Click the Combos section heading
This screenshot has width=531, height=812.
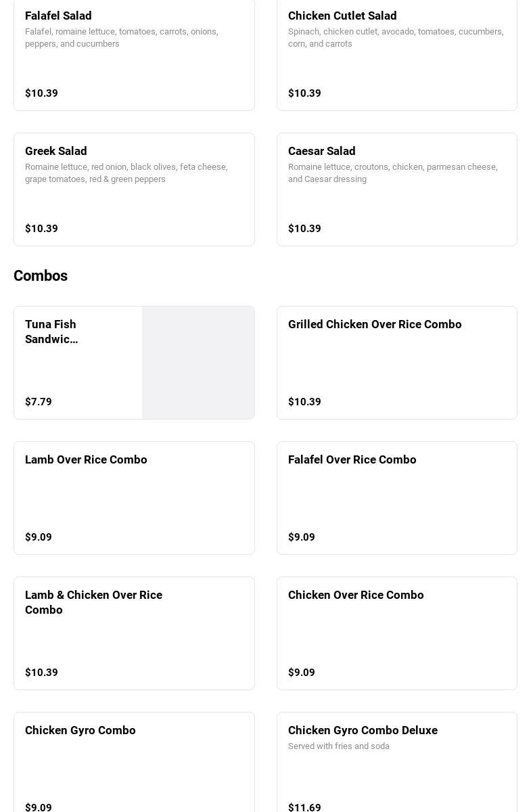(x=41, y=276)
